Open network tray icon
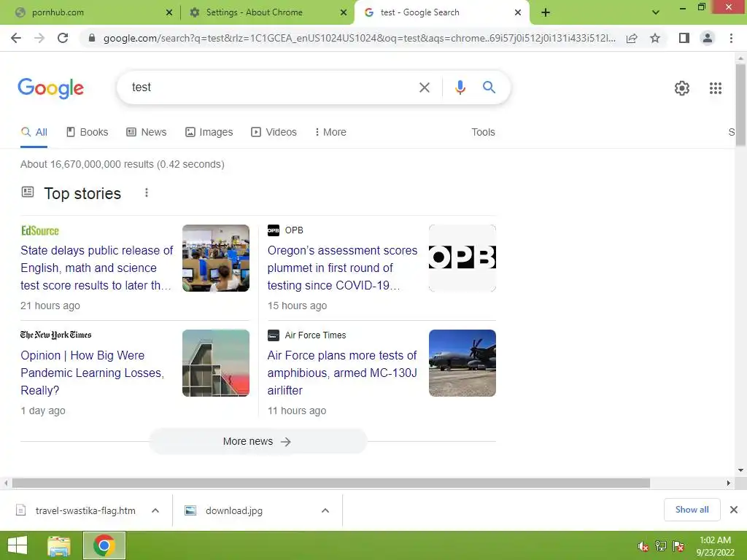Viewport: 747px width, 560px height. click(x=660, y=546)
